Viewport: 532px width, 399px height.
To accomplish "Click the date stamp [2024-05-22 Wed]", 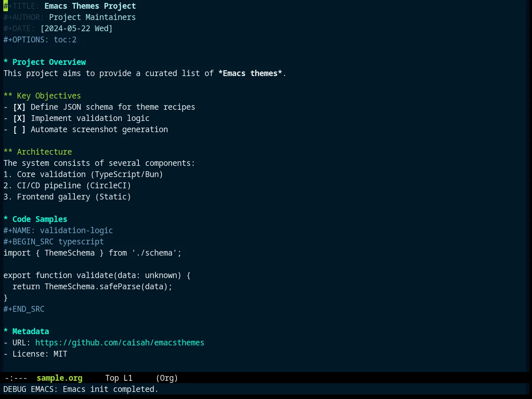I will [76, 29].
